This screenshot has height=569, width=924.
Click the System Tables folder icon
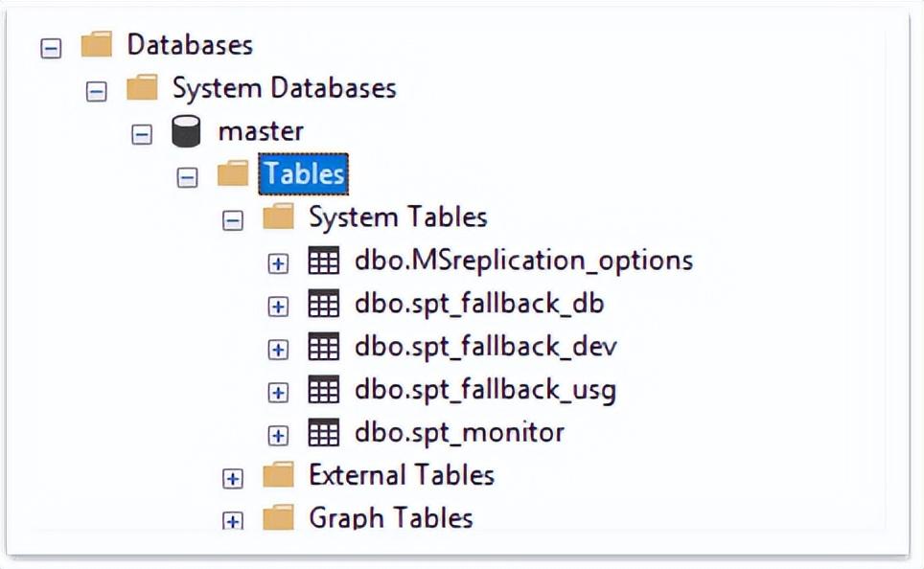(x=278, y=217)
